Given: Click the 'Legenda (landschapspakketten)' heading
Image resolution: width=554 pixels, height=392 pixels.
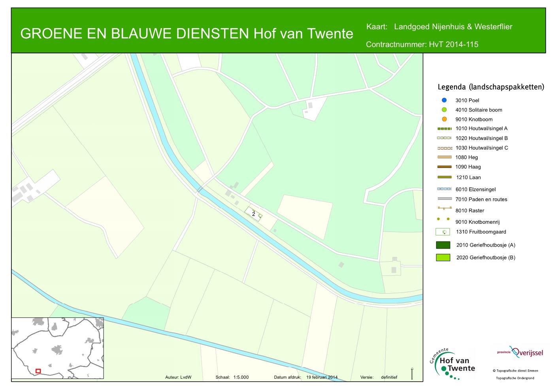Looking at the screenshot, I should pyautogui.click(x=491, y=87).
